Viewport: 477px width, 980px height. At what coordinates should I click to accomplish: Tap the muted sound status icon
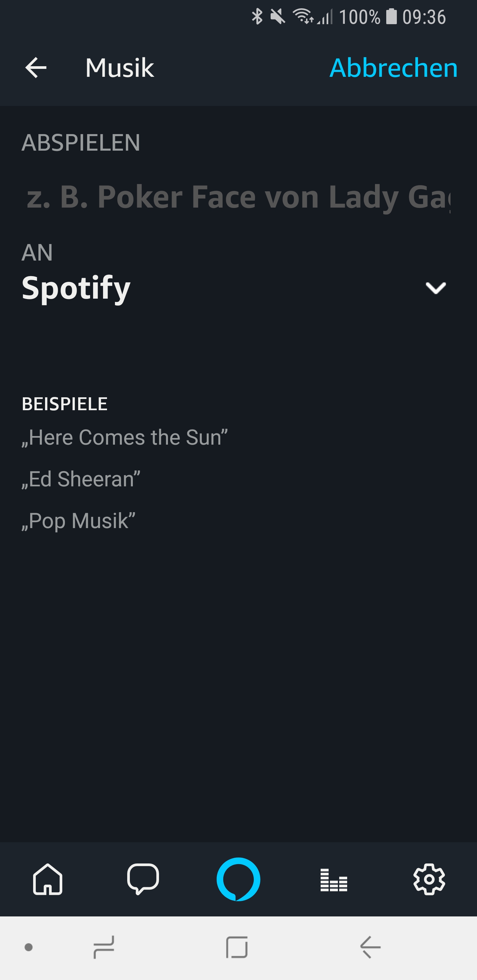[x=278, y=17]
